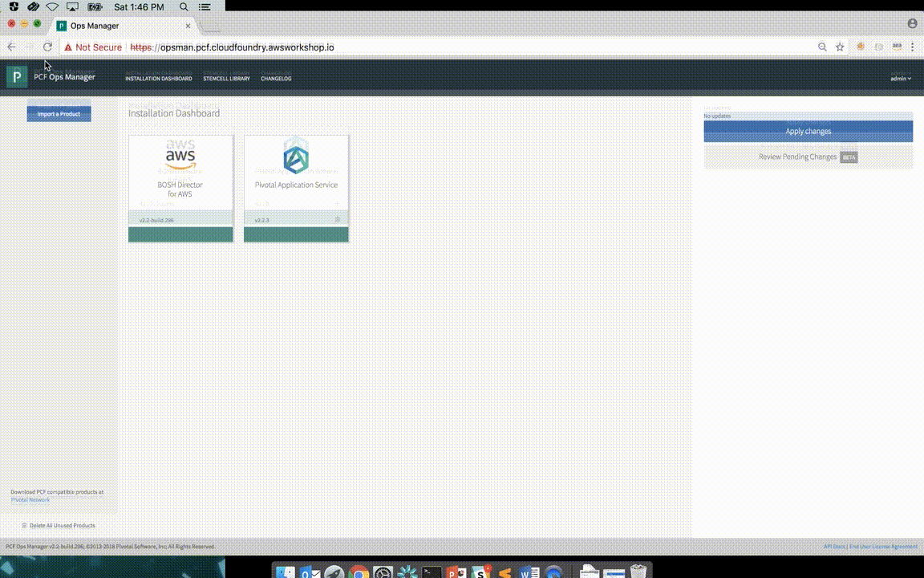Image resolution: width=924 pixels, height=578 pixels.
Task: Click the BETA badge on Review Pending Changes
Action: 849,157
